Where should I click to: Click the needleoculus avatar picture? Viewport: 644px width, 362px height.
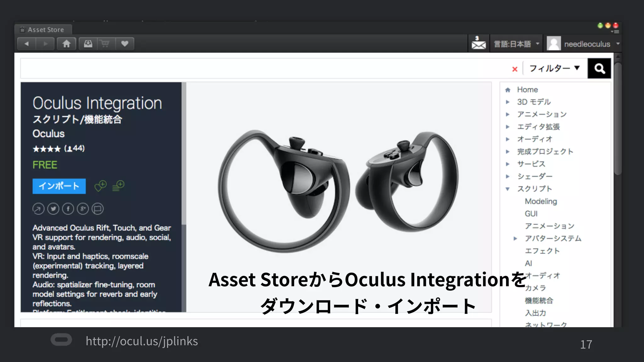pyautogui.click(x=554, y=43)
